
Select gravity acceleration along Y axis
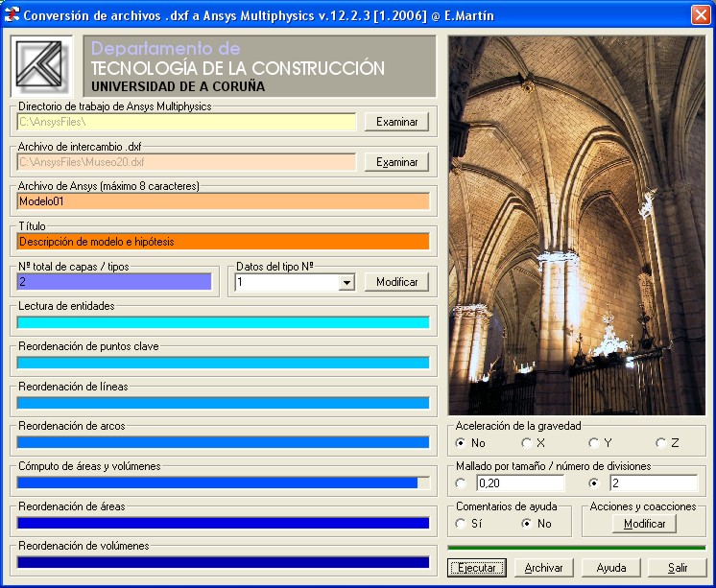point(594,443)
